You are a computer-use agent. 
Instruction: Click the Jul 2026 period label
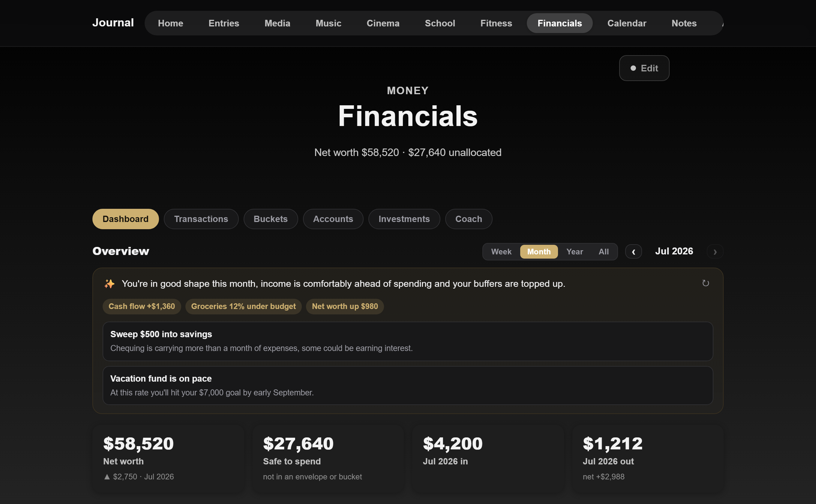(674, 251)
